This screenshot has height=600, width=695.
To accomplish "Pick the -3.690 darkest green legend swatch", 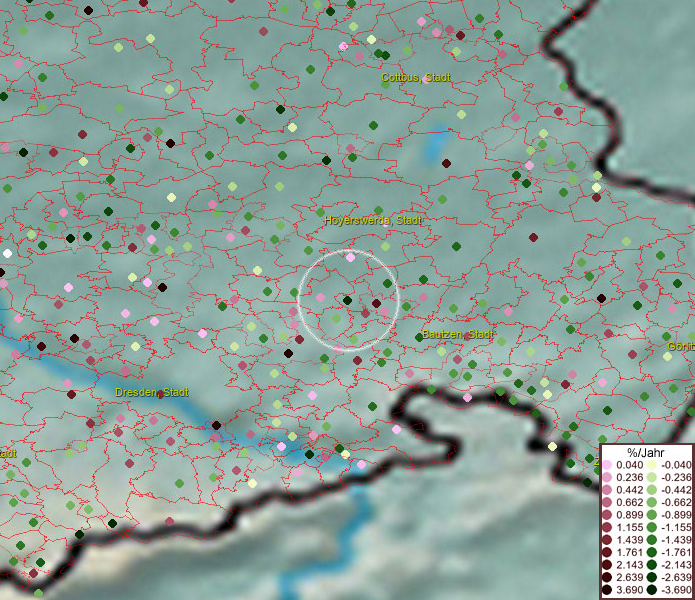I will (x=651, y=590).
